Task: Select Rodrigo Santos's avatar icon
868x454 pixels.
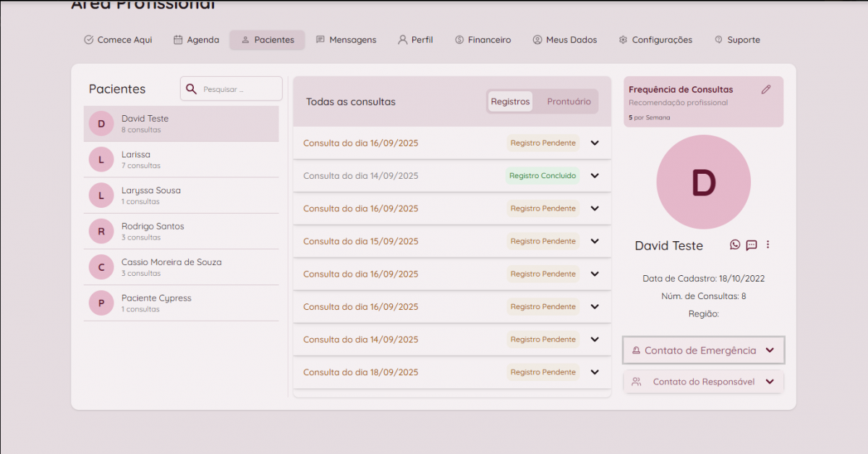Action: pos(101,231)
